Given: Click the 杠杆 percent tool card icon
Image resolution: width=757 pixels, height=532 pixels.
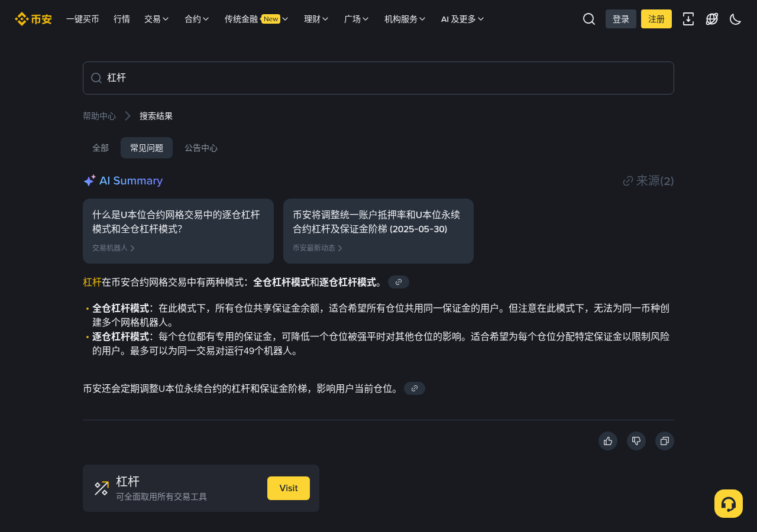Looking at the screenshot, I should [x=102, y=488].
